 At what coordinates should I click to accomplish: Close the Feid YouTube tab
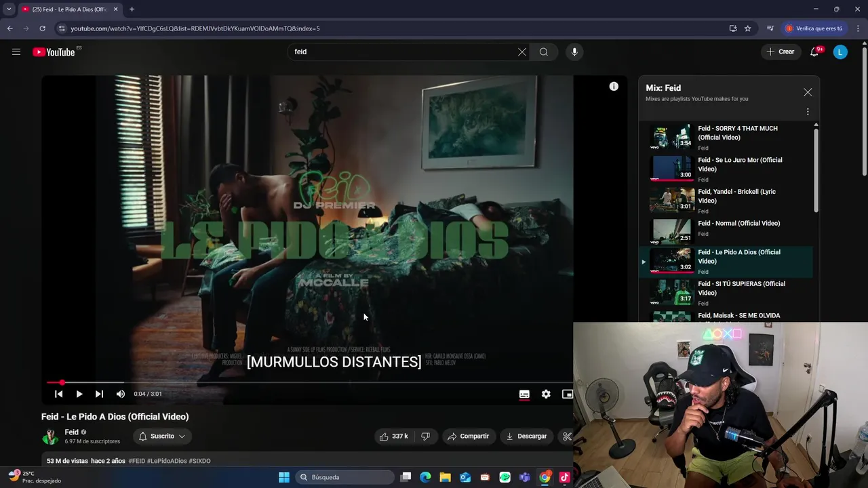coord(115,9)
